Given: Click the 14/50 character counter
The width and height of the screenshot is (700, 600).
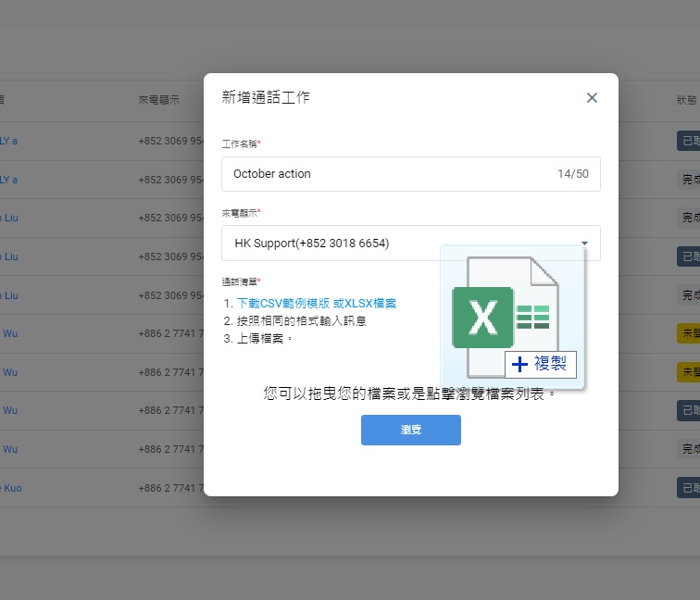Looking at the screenshot, I should click(573, 174).
